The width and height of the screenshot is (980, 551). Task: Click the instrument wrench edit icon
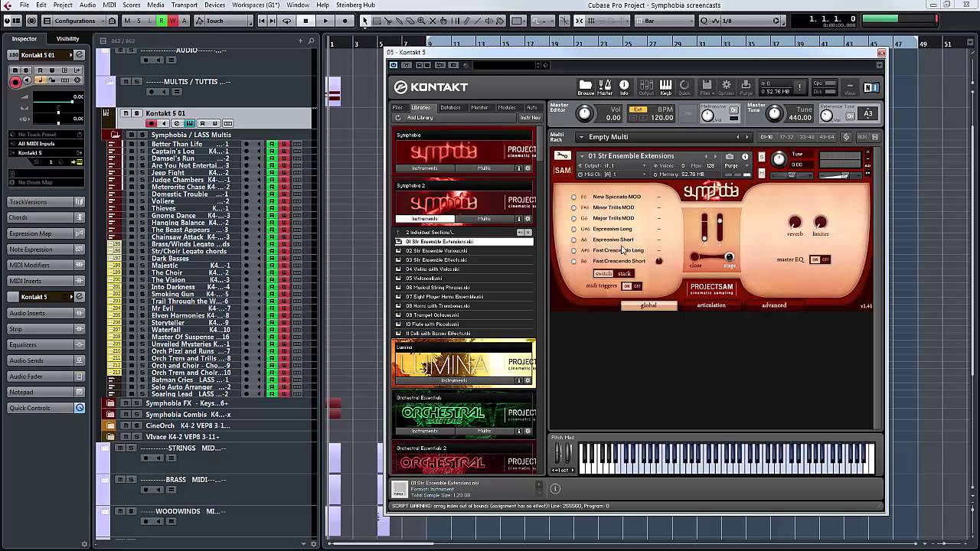tap(563, 155)
